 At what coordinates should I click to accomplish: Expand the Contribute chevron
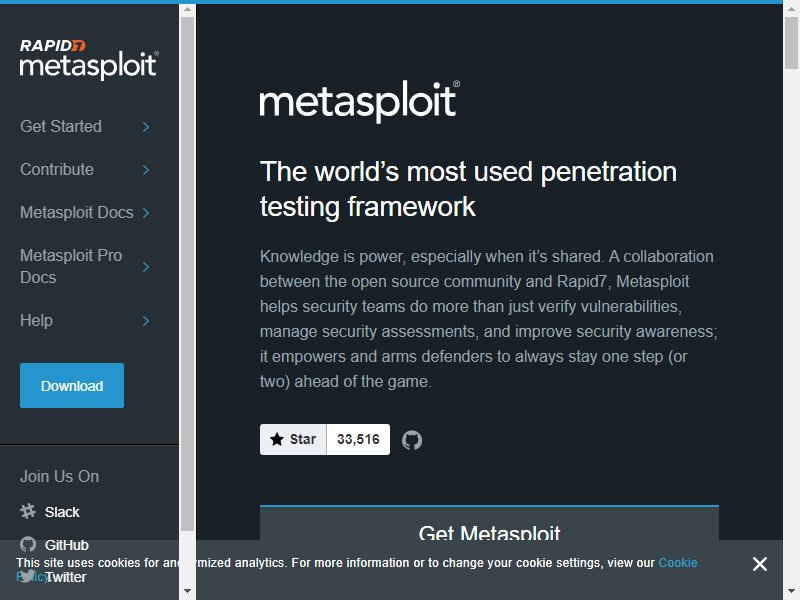pyautogui.click(x=146, y=169)
